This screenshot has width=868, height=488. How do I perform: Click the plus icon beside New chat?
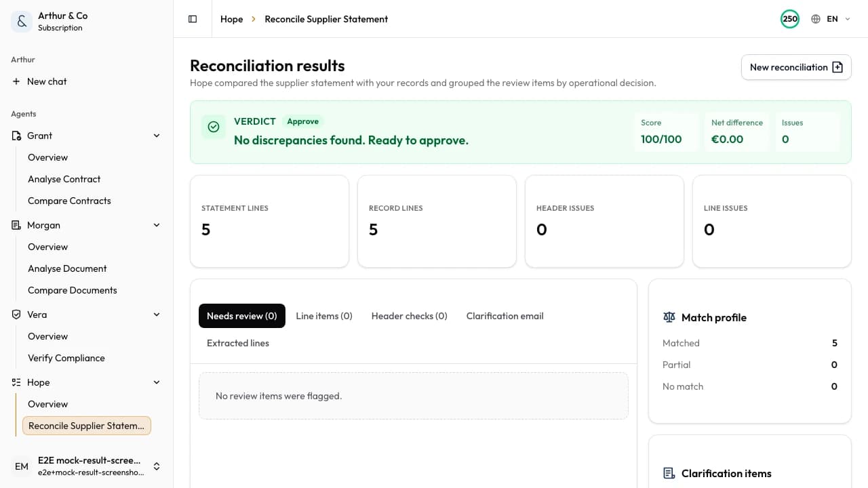coord(16,81)
